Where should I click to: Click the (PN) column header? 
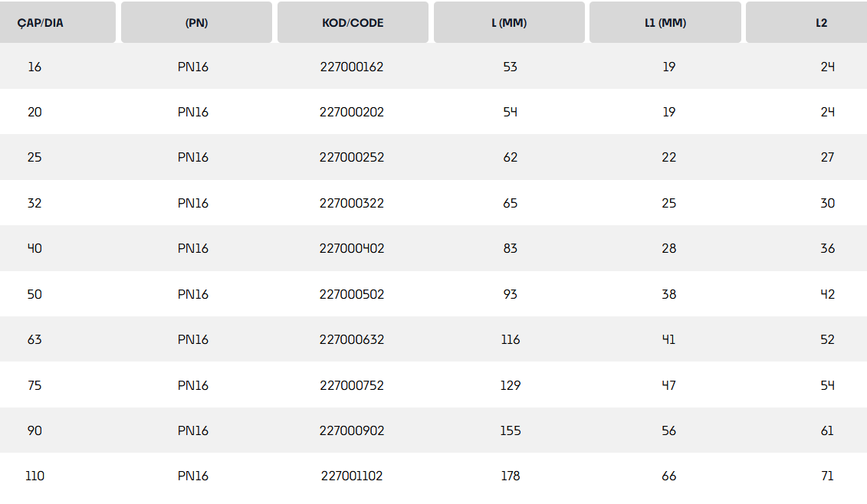(x=196, y=23)
